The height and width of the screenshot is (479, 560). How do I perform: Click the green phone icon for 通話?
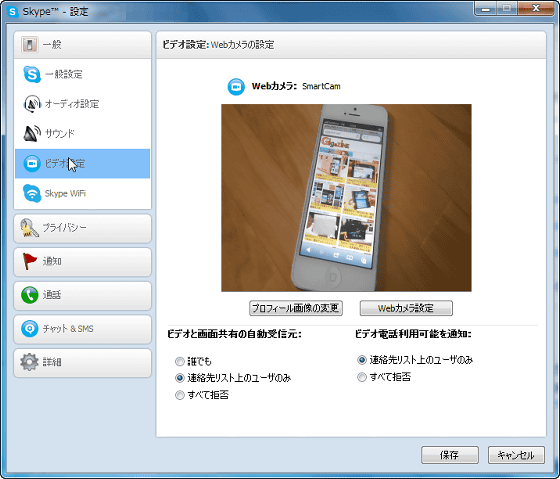pyautogui.click(x=29, y=295)
